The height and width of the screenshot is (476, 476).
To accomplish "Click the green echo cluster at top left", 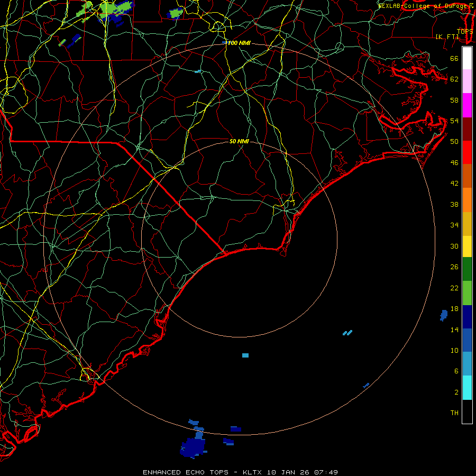I will click(x=117, y=8).
